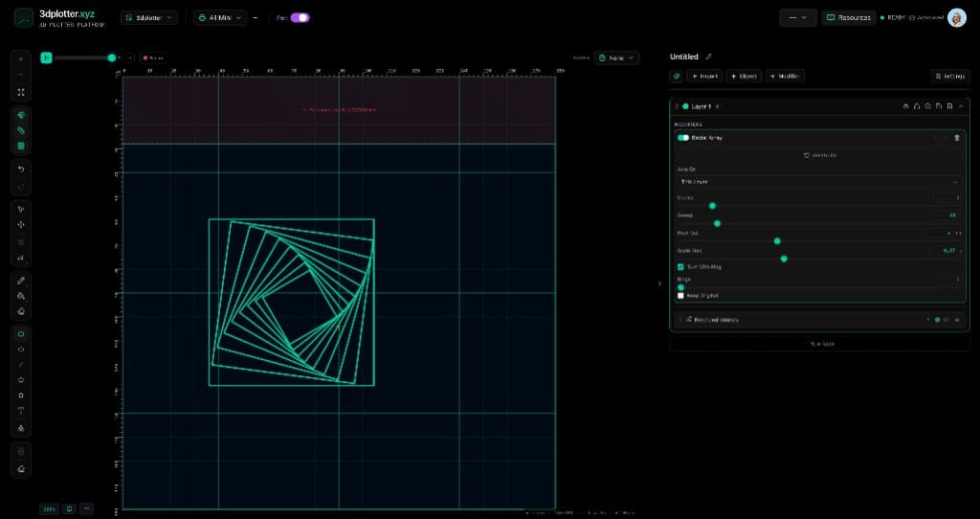Open the Modifier menu button
980x519 pixels.
[x=785, y=77]
